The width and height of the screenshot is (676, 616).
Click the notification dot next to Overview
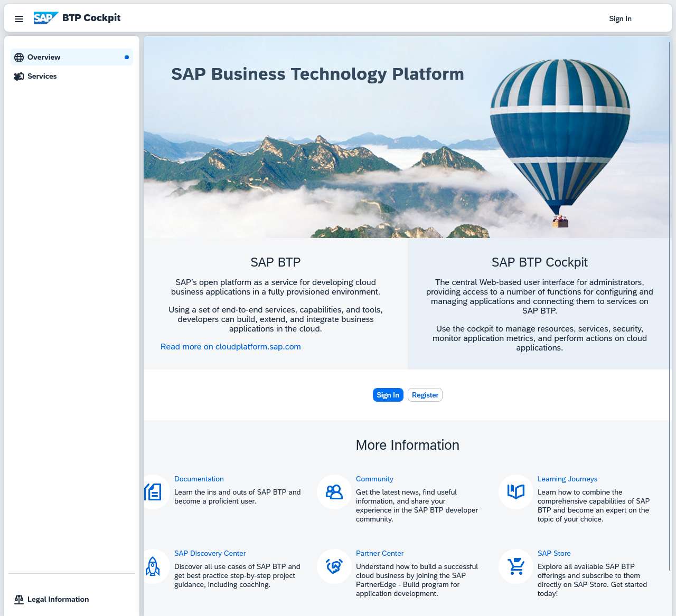click(x=126, y=57)
